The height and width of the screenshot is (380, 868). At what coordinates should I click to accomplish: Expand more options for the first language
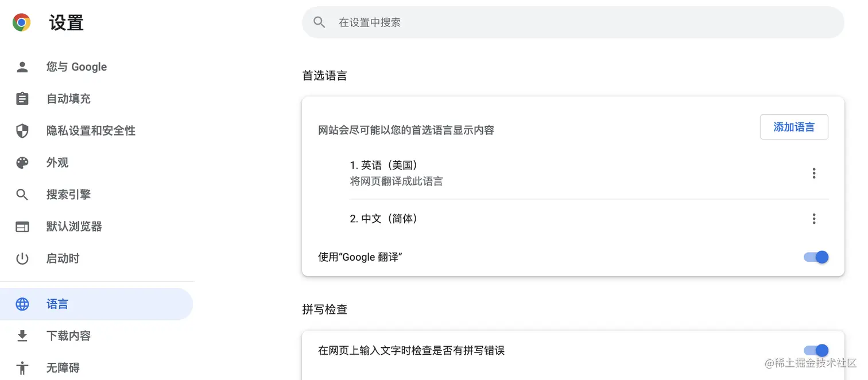pos(813,173)
